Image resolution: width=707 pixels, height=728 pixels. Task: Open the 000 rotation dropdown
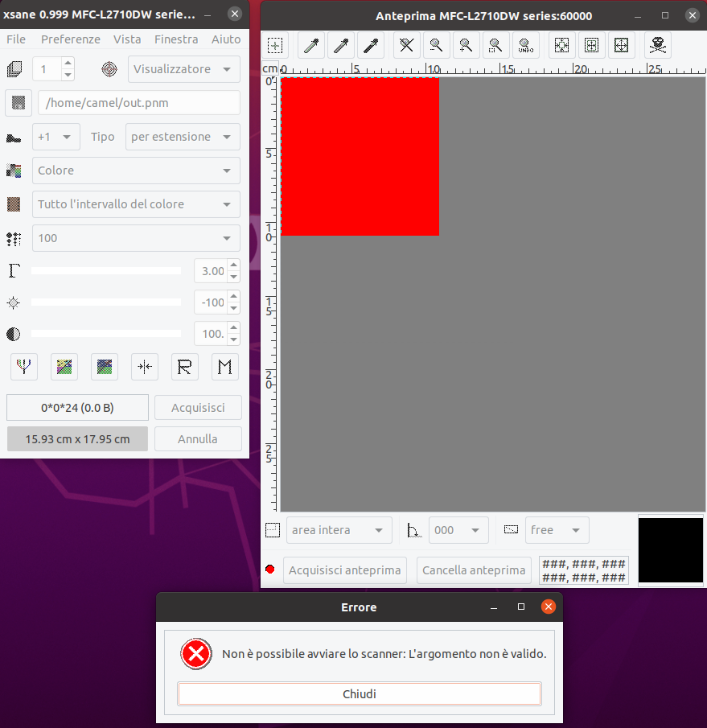point(458,530)
